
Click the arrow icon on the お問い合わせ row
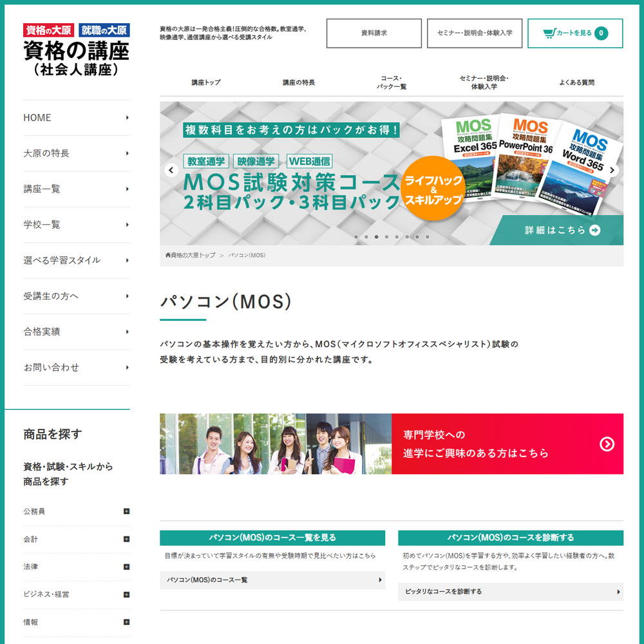[x=128, y=368]
